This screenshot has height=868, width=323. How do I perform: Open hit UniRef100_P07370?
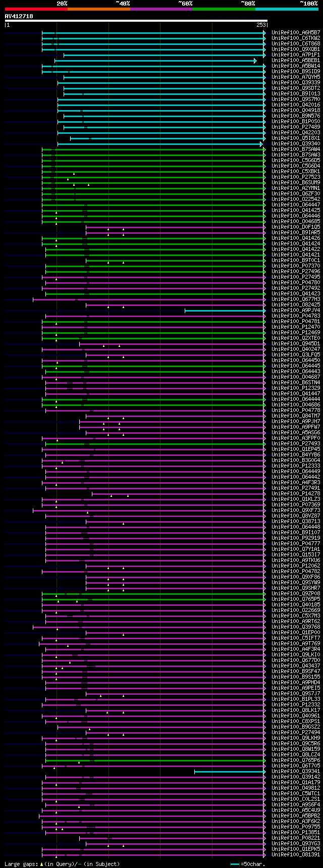[296, 266]
